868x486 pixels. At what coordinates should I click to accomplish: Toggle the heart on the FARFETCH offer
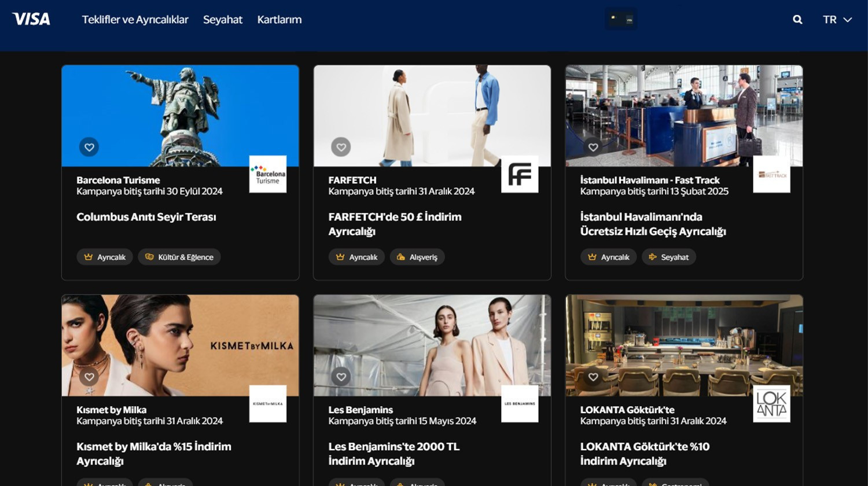coord(341,147)
